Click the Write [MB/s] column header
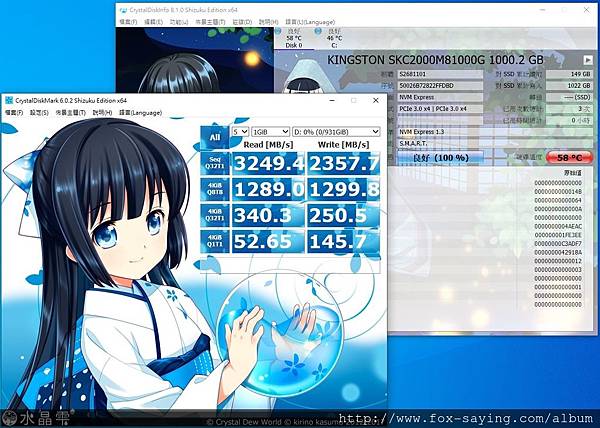Screen dimensions: 600x428 pos(344,145)
